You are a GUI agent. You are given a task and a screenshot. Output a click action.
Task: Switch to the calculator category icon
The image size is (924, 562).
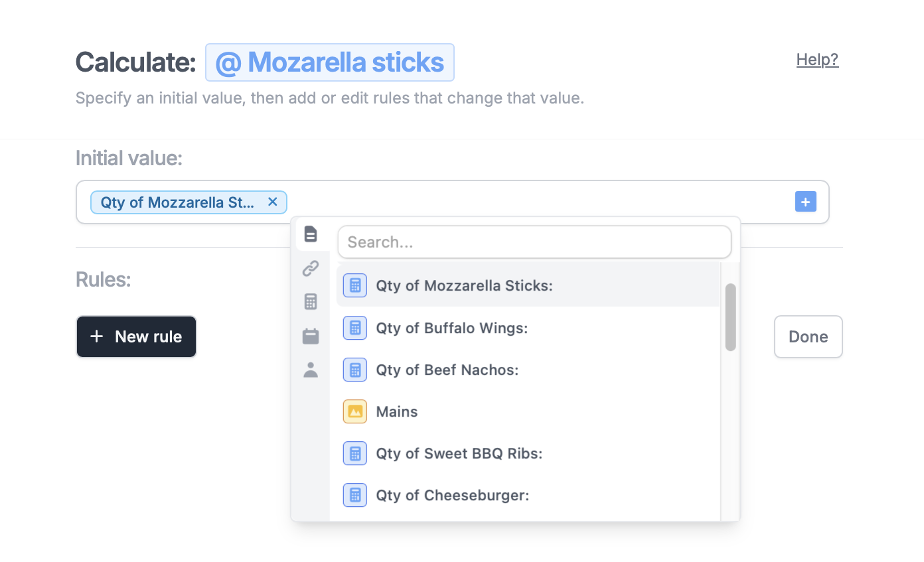coord(311,302)
